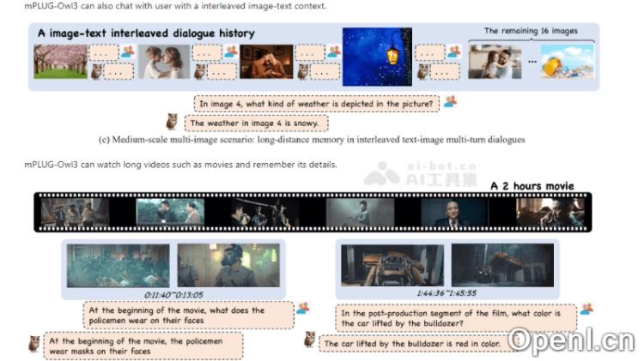Click 'The remaining 16 images' label

pyautogui.click(x=531, y=31)
